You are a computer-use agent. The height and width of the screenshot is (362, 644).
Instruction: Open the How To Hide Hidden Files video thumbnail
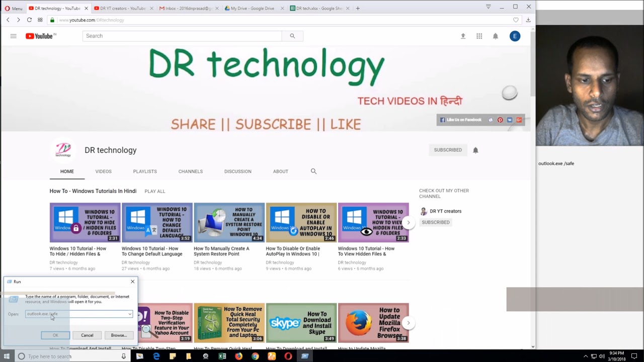coord(85,223)
